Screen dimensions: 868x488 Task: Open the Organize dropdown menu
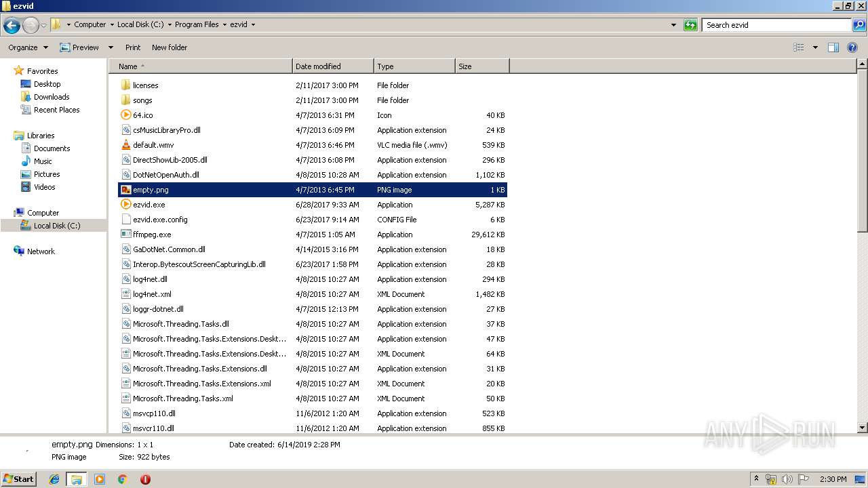tap(28, 47)
